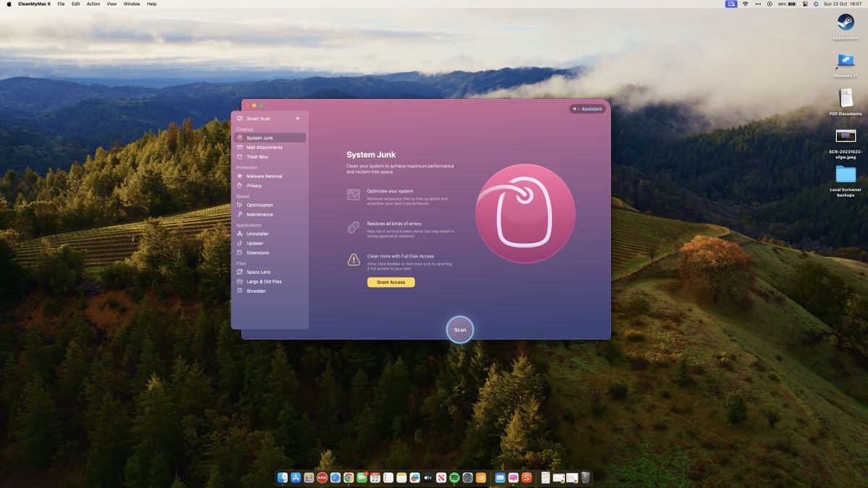Start the System Junk Scan
The width and height of the screenshot is (868, 488).
[459, 330]
